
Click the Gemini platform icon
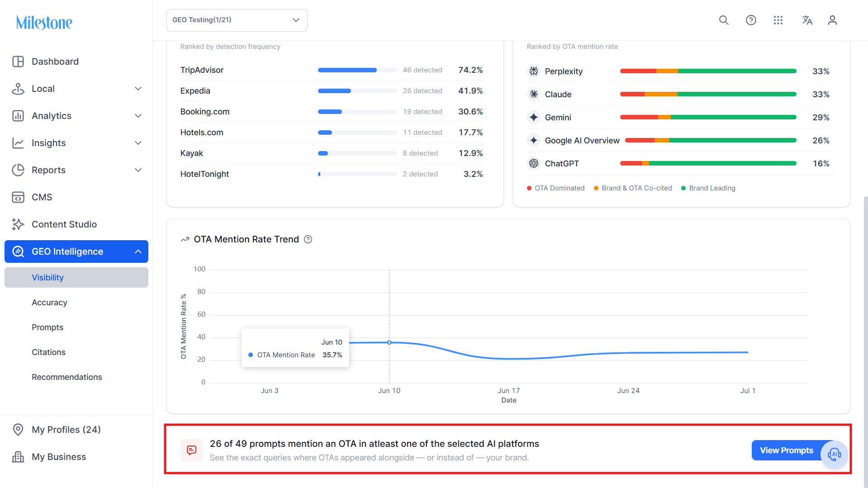(534, 117)
